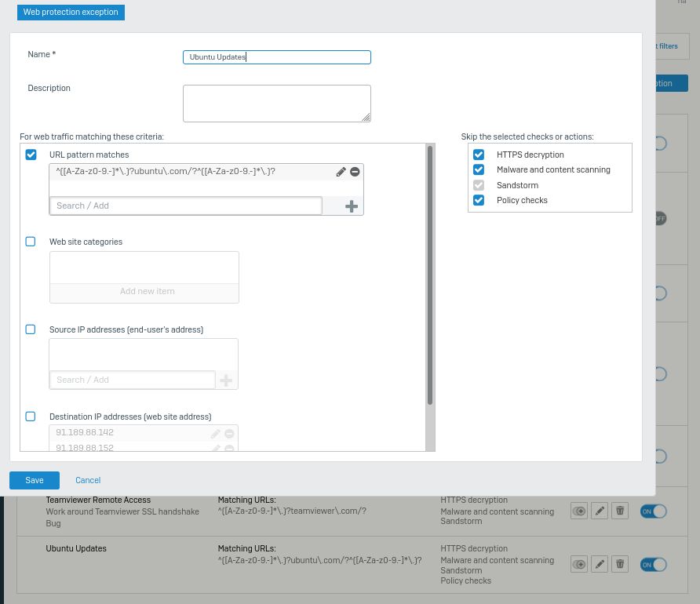Screen dimensions: 700x604
Task: Select the Web protection exception header tab
Action: point(71,12)
